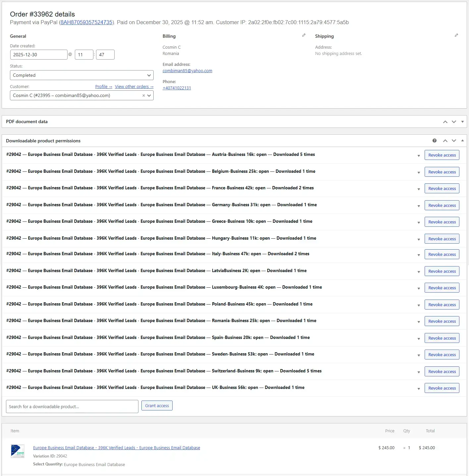This screenshot has height=476, width=469.
Task: Click the Europe Business Email Database thumbnail
Action: (x=18, y=451)
